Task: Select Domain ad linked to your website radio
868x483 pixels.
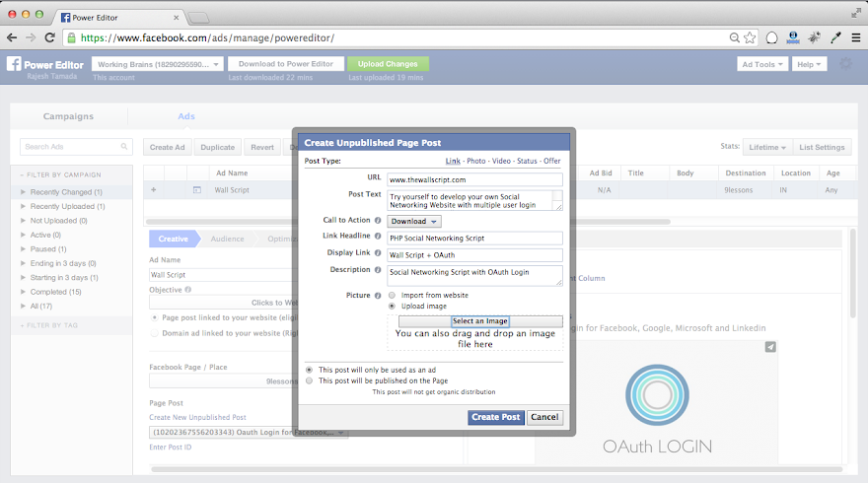Action: click(155, 333)
